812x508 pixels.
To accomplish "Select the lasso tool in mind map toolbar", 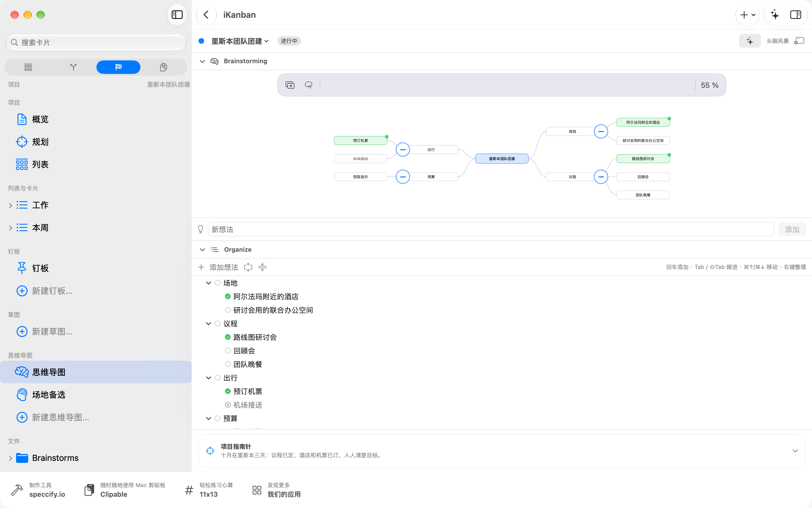I will [308, 85].
